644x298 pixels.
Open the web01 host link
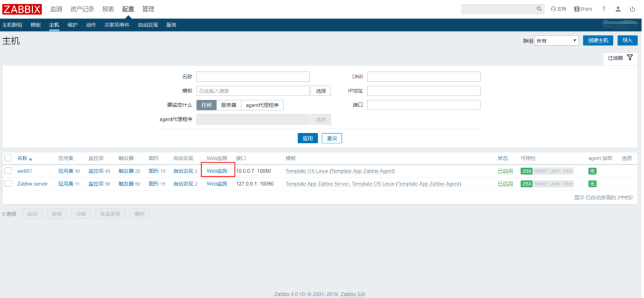click(24, 171)
